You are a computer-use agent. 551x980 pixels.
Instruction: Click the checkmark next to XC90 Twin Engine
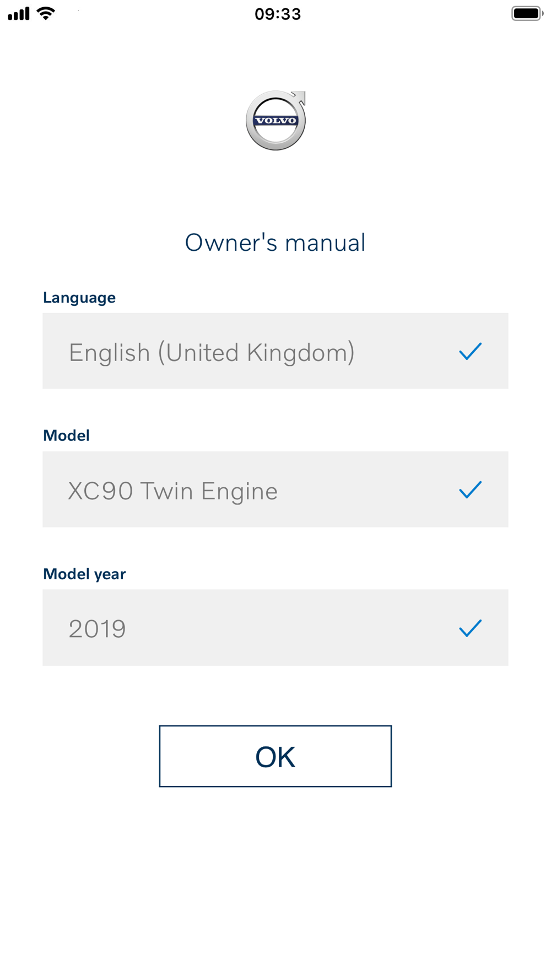pyautogui.click(x=470, y=489)
